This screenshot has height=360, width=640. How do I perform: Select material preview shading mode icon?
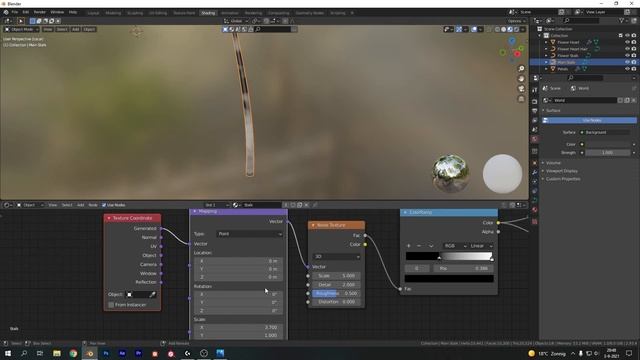pyautogui.click(x=510, y=29)
